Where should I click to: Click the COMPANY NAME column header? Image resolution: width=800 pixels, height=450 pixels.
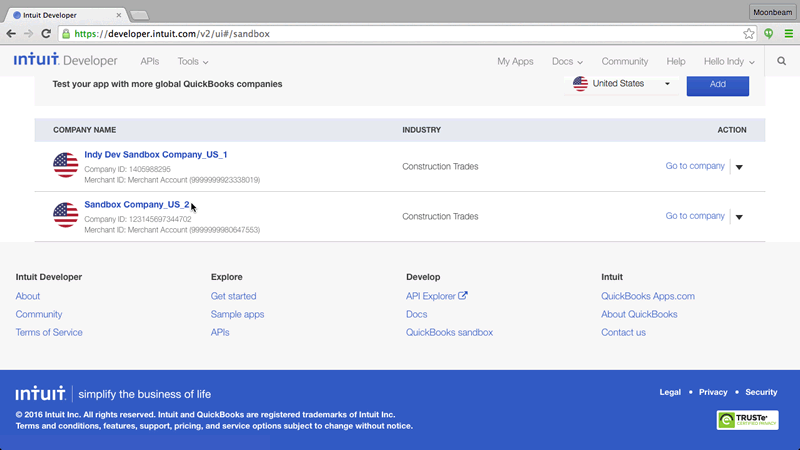pos(85,130)
